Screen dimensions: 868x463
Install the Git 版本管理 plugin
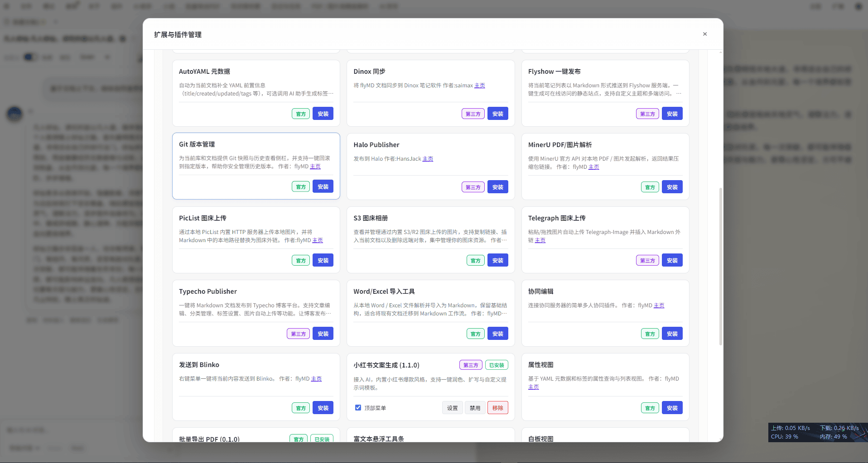point(323,186)
